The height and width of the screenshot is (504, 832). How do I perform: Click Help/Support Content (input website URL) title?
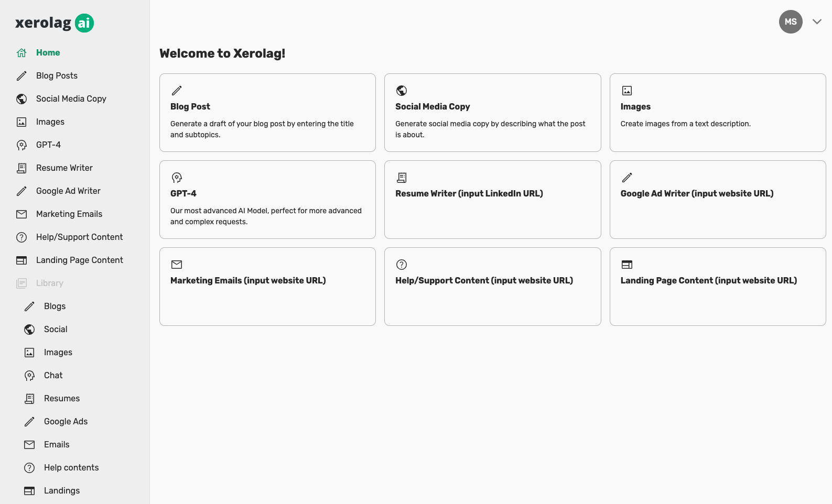tap(484, 281)
